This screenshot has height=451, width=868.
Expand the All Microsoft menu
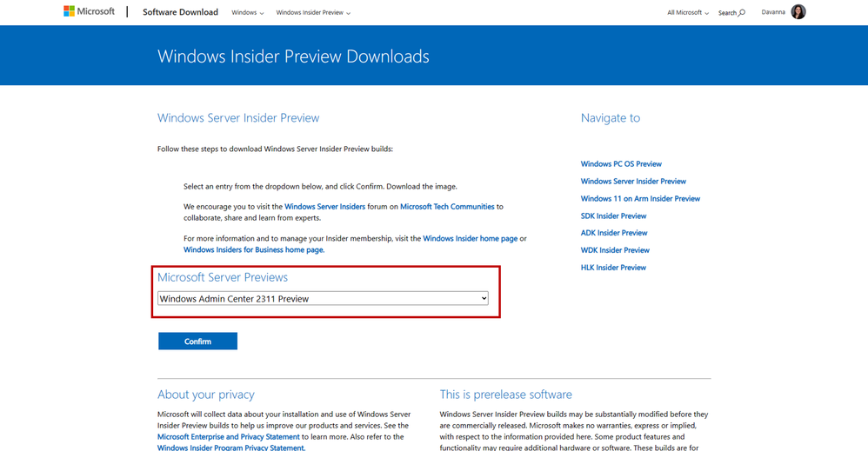pyautogui.click(x=688, y=13)
